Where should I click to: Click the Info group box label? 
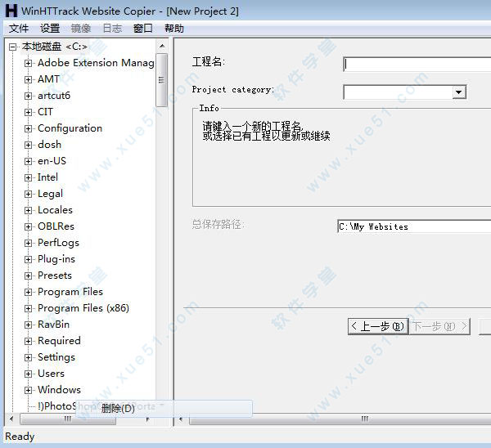[x=209, y=108]
